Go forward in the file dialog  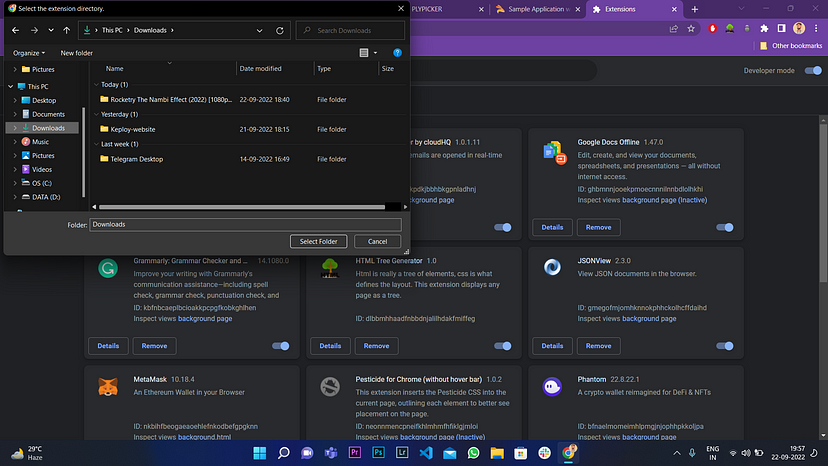click(x=34, y=31)
